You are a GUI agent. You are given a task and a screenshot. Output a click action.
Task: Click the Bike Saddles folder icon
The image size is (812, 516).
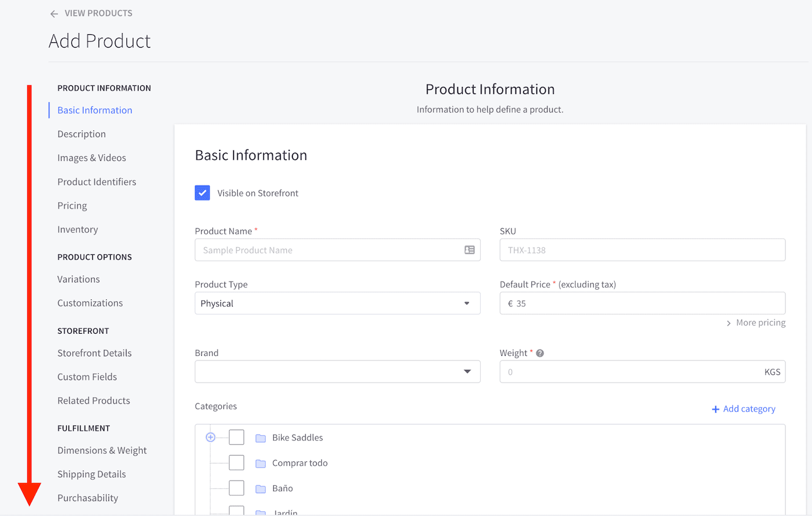point(260,438)
